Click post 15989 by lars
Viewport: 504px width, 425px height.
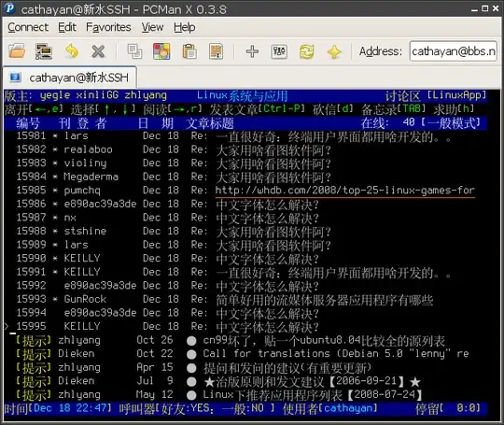click(x=245, y=245)
